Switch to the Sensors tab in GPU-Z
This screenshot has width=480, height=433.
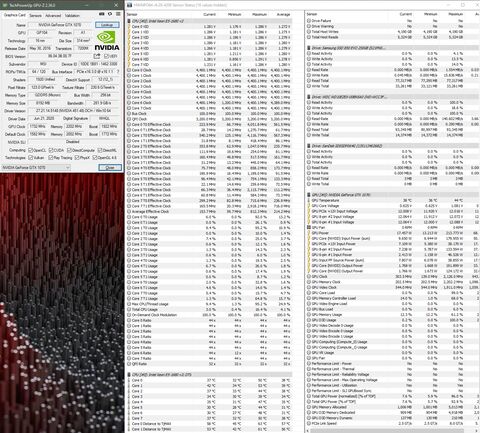point(35,15)
